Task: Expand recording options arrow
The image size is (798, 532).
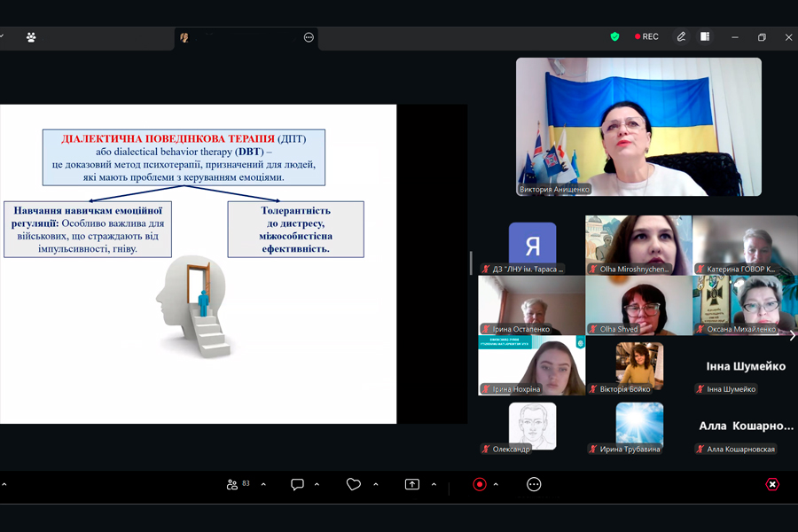Action: point(496,484)
